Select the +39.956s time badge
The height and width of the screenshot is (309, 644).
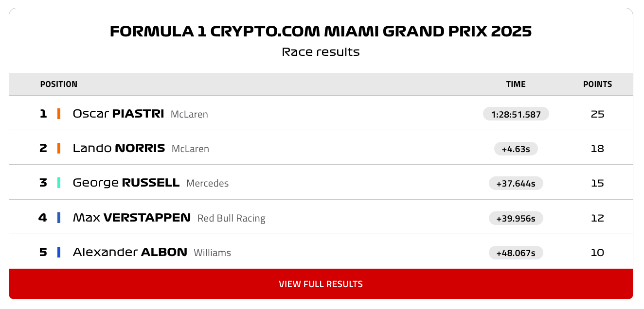[516, 218]
